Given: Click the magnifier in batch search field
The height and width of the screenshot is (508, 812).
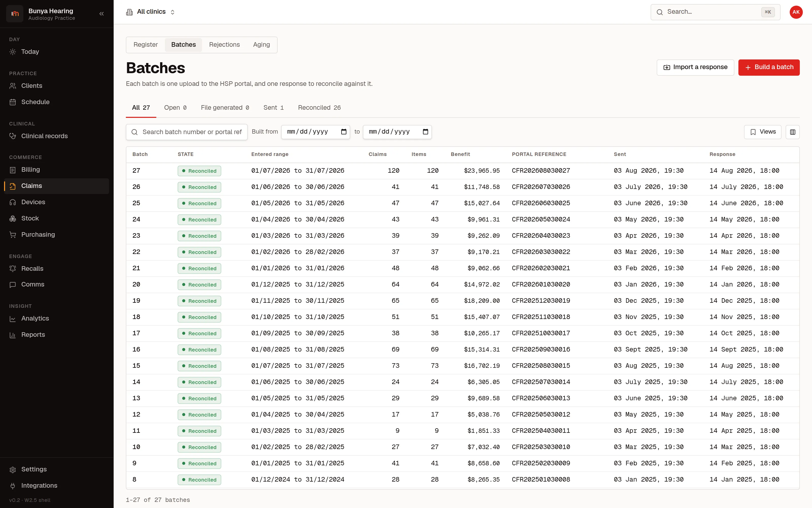Looking at the screenshot, I should tap(134, 132).
